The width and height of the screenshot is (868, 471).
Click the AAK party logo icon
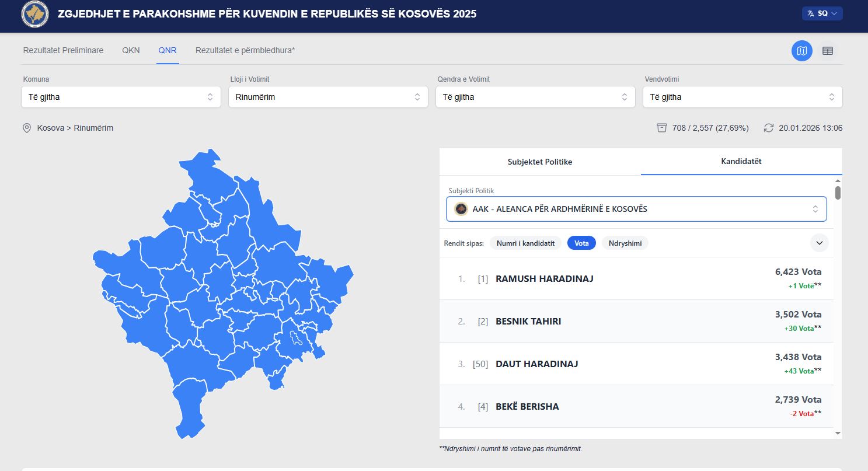pos(461,209)
